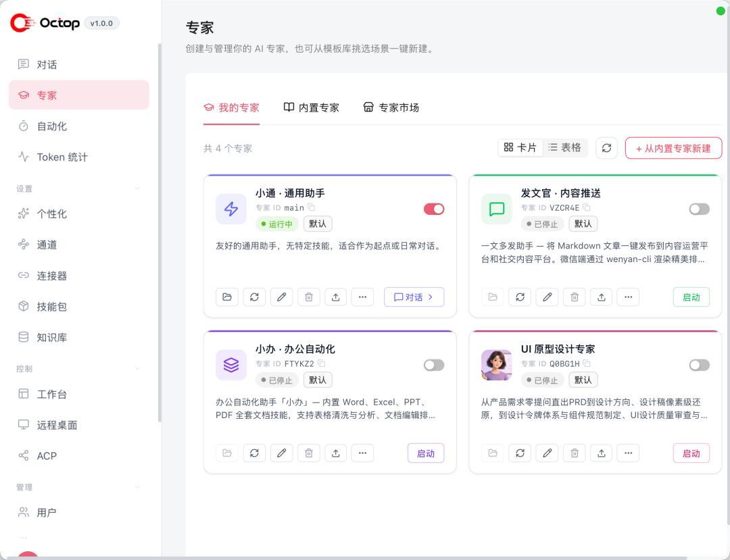Image resolution: width=730 pixels, height=560 pixels.
Task: Copy expert ID FTYKZ2
Action: [x=321, y=363]
